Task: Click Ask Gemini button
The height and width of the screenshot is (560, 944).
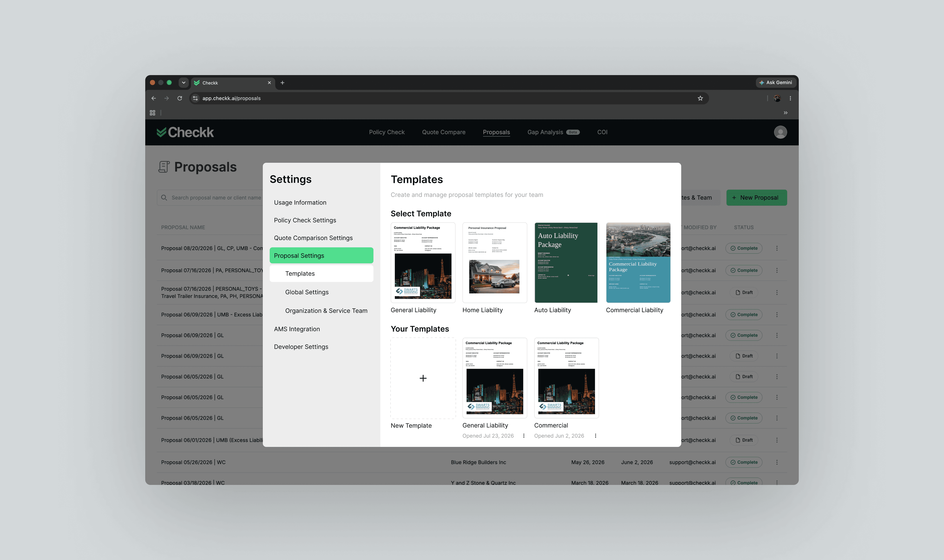Action: [x=776, y=83]
